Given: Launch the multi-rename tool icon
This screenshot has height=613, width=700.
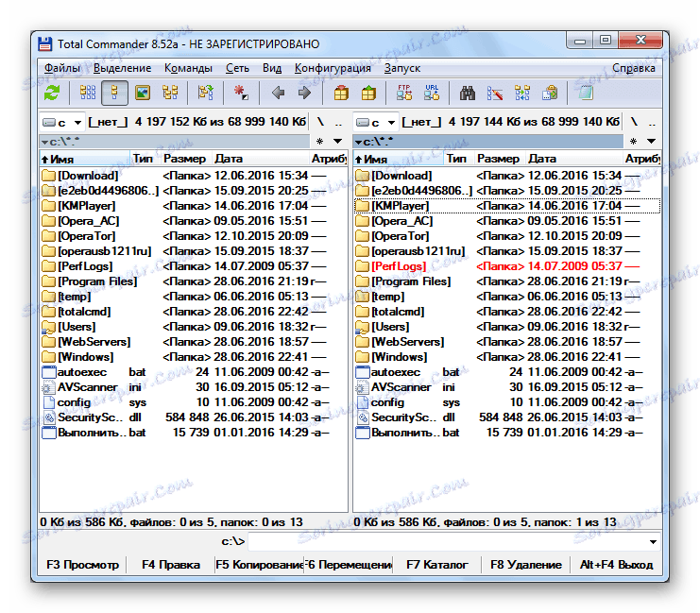Looking at the screenshot, I should pos(495,93).
